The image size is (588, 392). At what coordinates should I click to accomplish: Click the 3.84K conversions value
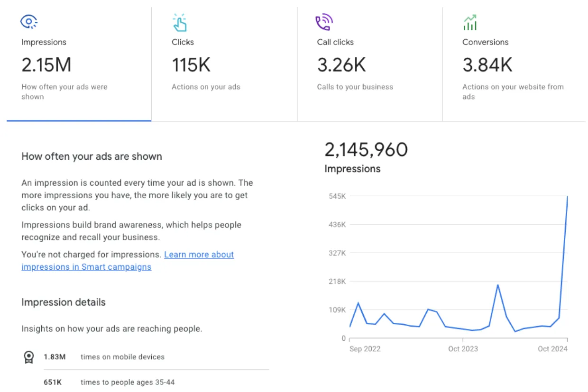tap(487, 65)
